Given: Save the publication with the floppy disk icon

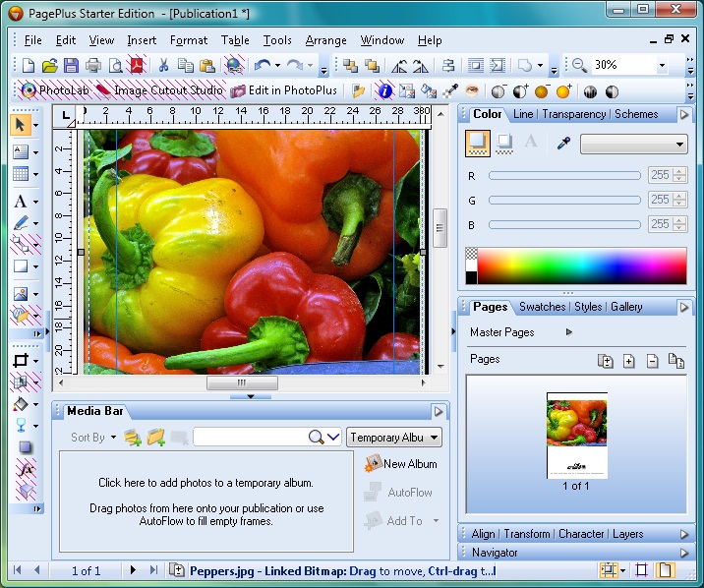Looking at the screenshot, I should point(72,66).
